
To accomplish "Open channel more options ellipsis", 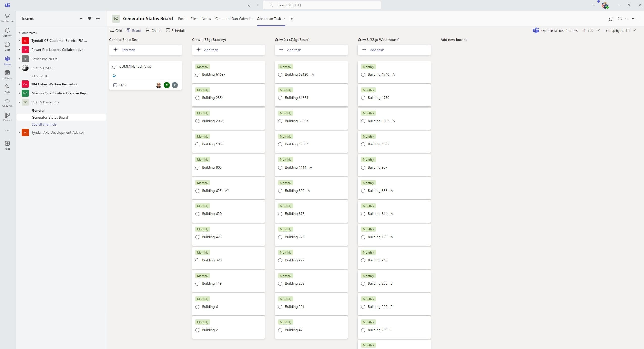I will click(x=633, y=19).
